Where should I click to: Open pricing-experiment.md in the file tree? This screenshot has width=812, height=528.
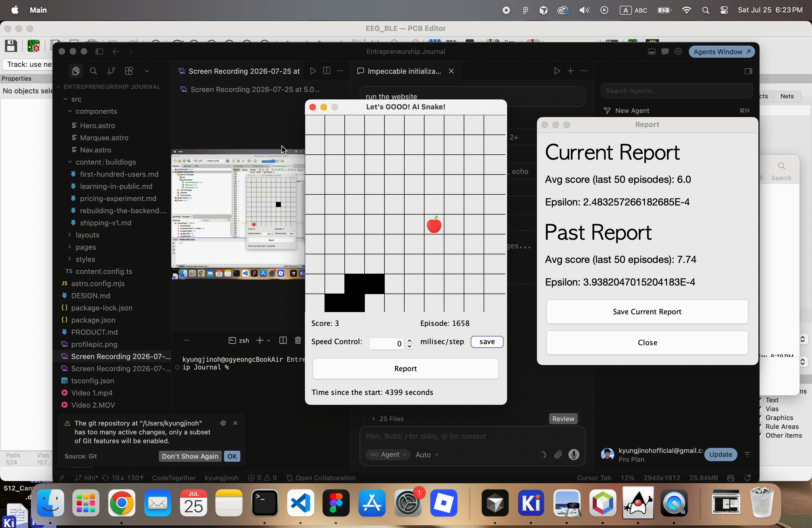click(x=118, y=199)
